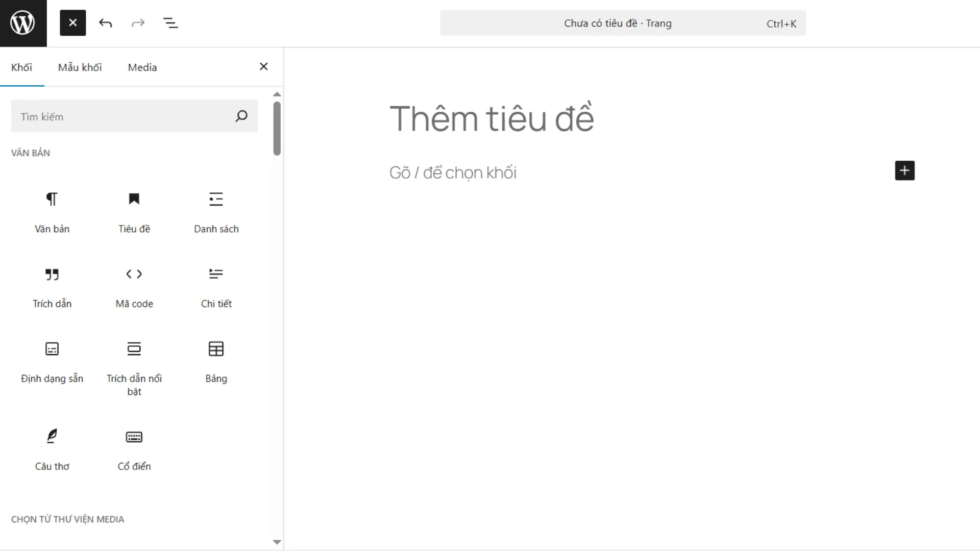Click the search magnifier icon

[241, 116]
